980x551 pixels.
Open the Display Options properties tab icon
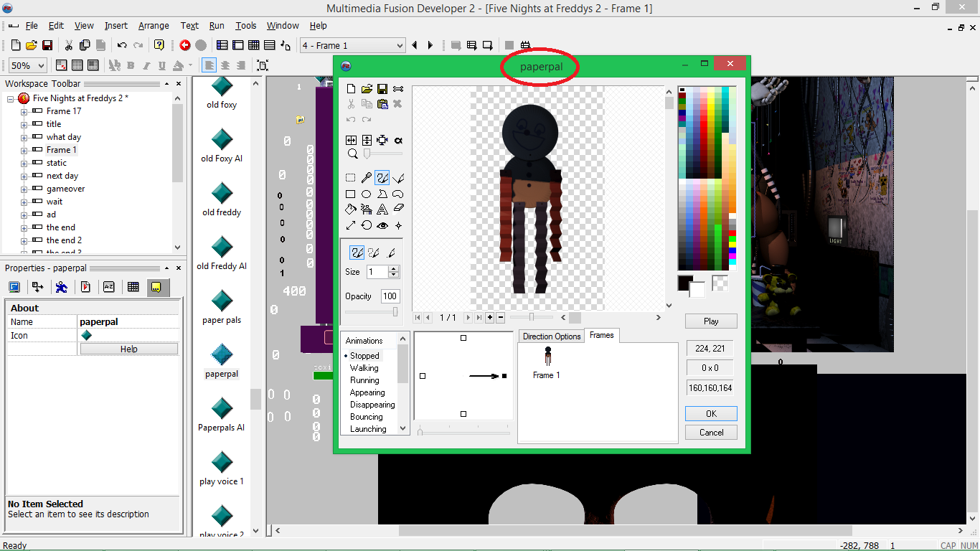(x=14, y=287)
